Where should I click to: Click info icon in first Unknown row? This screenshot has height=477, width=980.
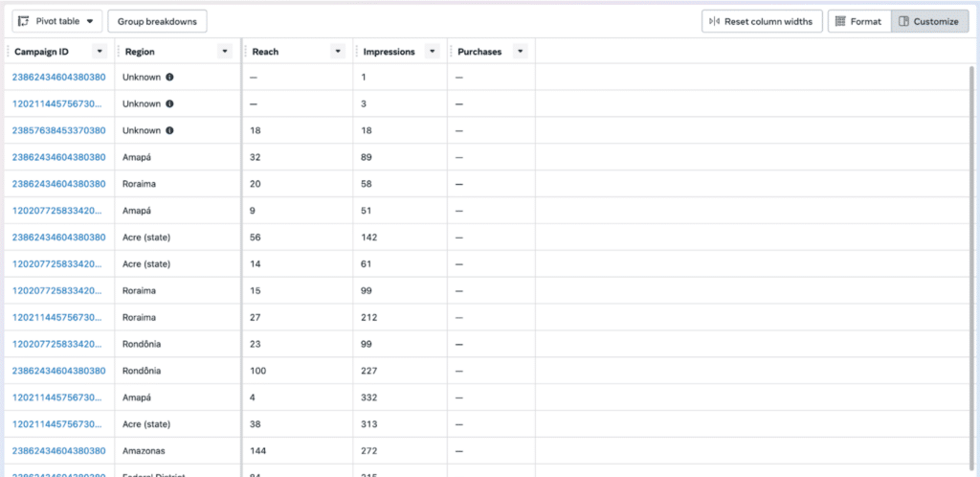tap(169, 77)
